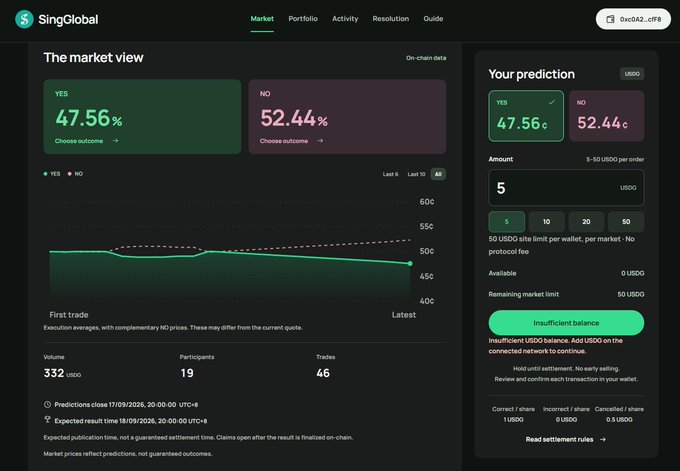Click the SingGlobal logo icon
The height and width of the screenshot is (471, 680).
24,19
